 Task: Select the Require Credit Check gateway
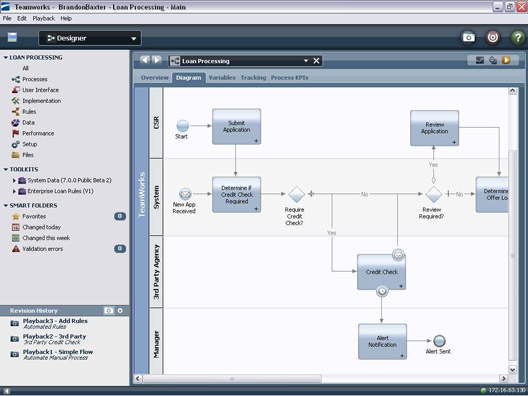[297, 194]
